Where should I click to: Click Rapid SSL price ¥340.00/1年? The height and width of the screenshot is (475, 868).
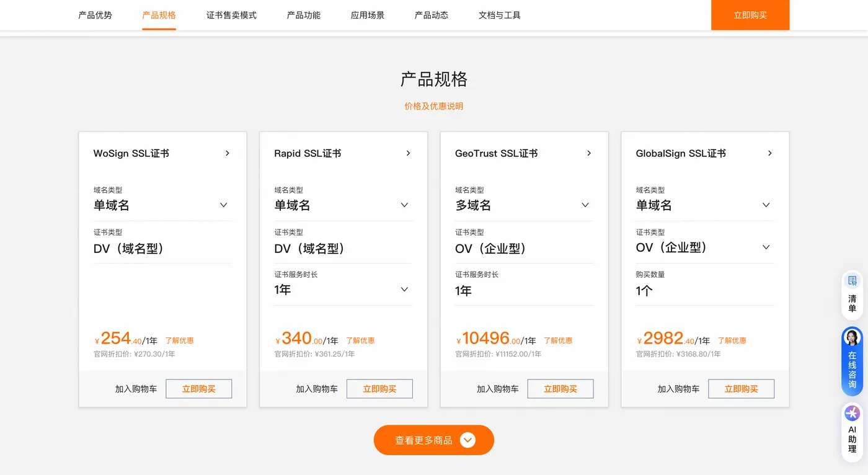click(307, 339)
